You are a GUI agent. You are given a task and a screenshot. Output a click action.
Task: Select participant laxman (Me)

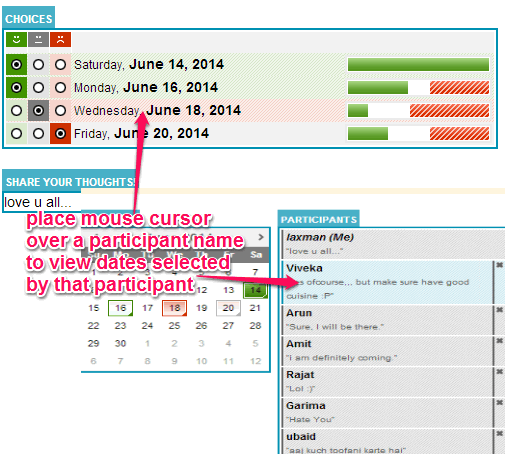tap(393, 244)
